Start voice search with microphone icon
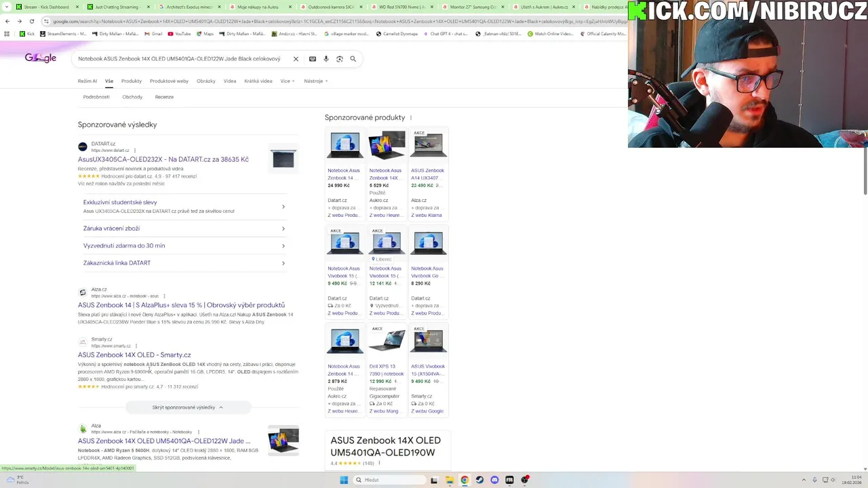Screen dimensions: 868x488 pyautogui.click(x=326, y=59)
